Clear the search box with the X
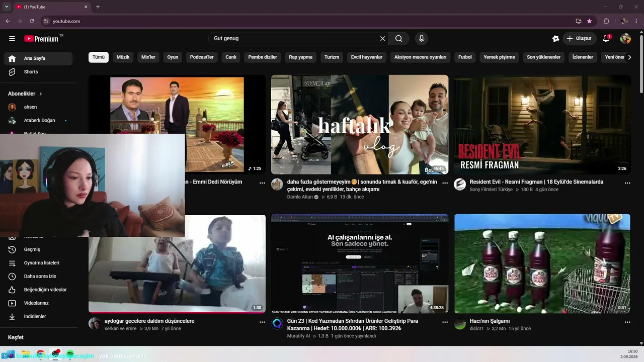Image resolution: width=644 pixels, height=362 pixels. (x=382, y=39)
